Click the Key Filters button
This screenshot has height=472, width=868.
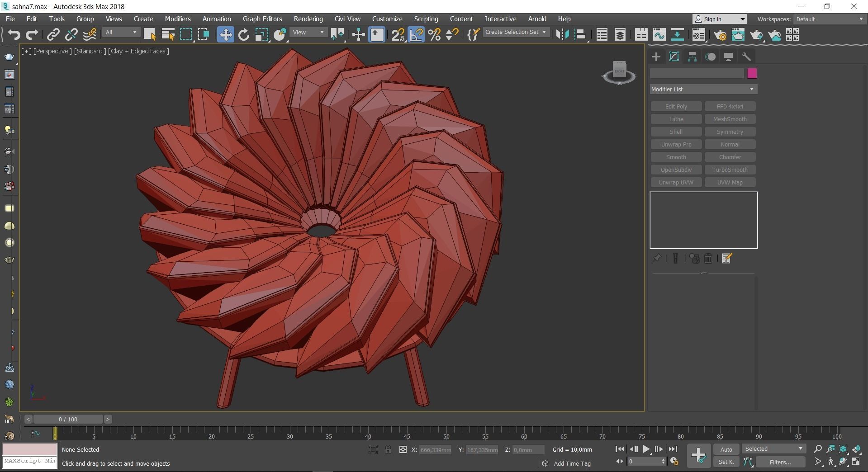click(x=780, y=462)
